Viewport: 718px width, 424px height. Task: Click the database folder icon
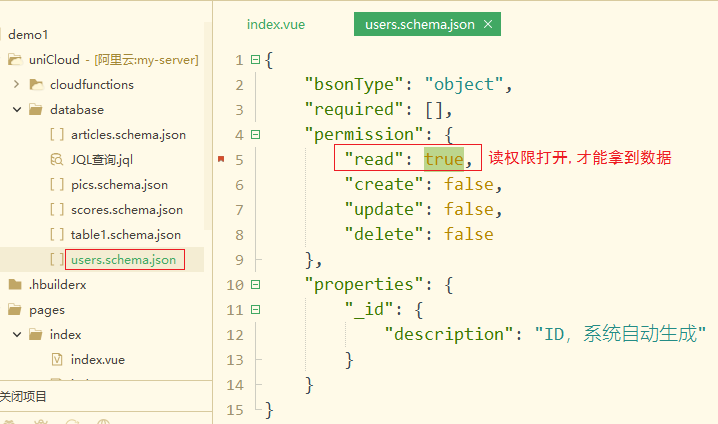[x=36, y=109]
